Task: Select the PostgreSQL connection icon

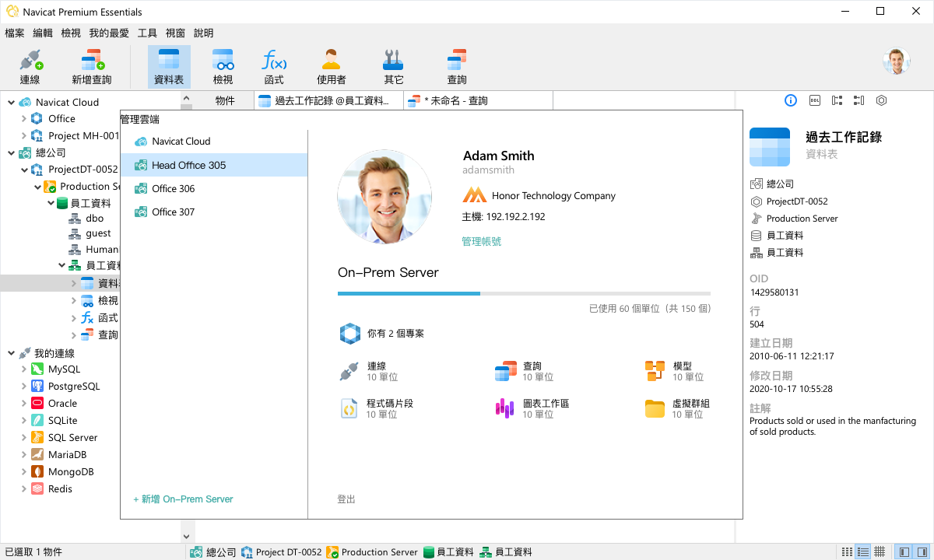Action: 37,387
